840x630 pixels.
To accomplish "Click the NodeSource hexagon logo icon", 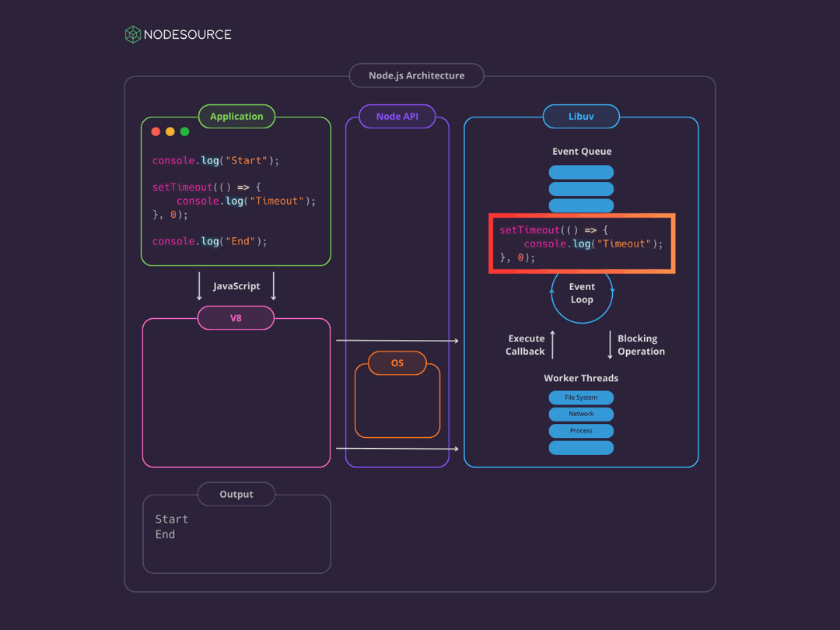I will 133,34.
